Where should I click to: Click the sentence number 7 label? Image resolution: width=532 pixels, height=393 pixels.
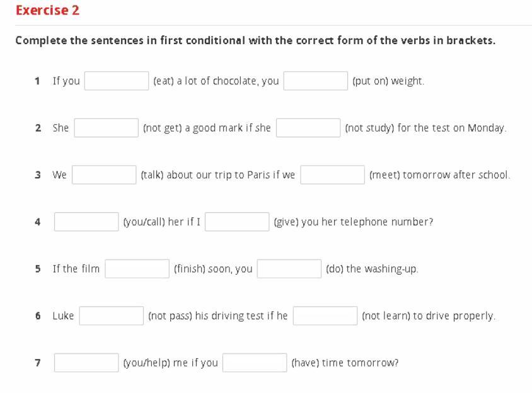(38, 363)
